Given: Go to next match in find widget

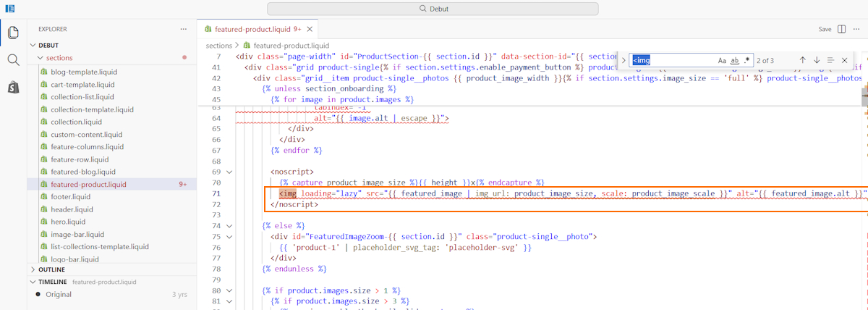Looking at the screenshot, I should [816, 60].
